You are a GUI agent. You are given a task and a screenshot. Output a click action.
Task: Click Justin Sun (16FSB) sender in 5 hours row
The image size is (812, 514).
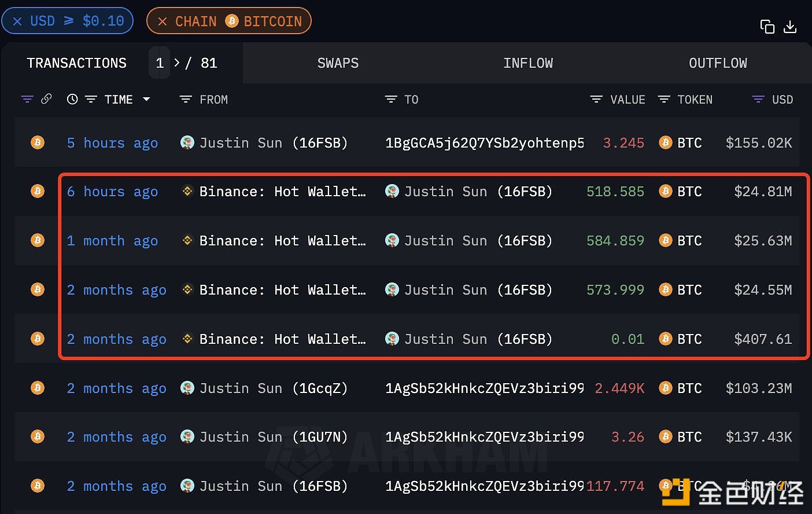pos(273,143)
